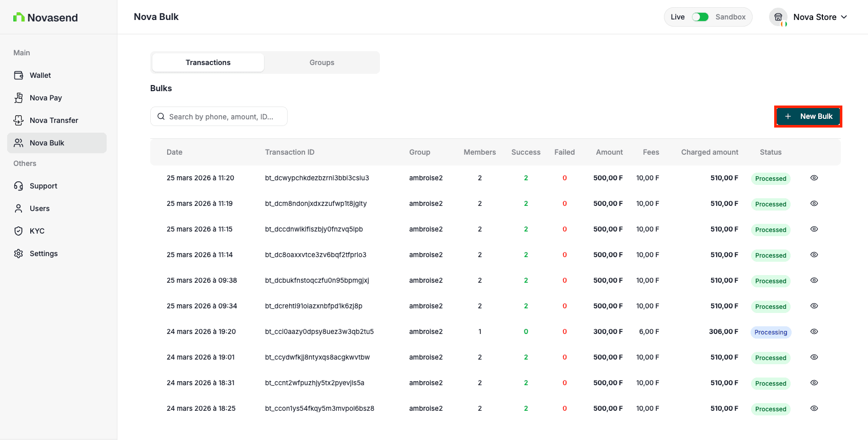
Task: Select Nova Bulk in the sidebar
Action: pyautogui.click(x=57, y=143)
